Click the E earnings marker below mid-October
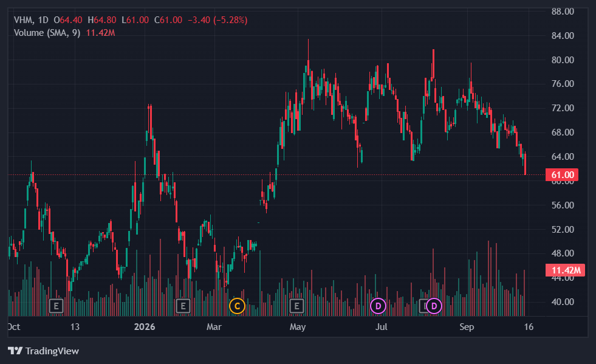Image resolution: width=596 pixels, height=364 pixels. (x=56, y=306)
